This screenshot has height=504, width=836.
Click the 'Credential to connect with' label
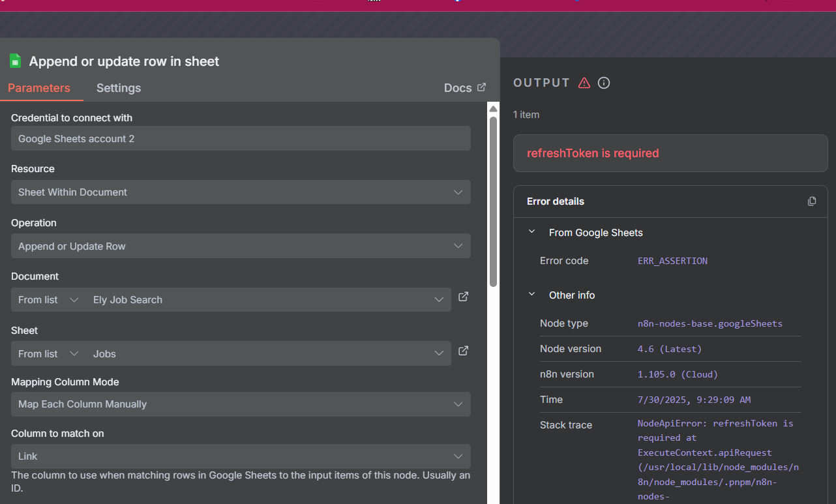click(72, 118)
